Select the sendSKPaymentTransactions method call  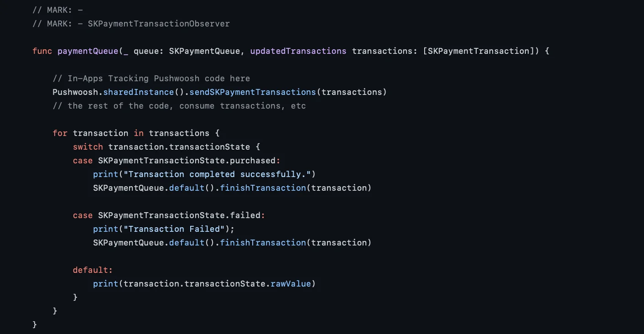tap(252, 92)
